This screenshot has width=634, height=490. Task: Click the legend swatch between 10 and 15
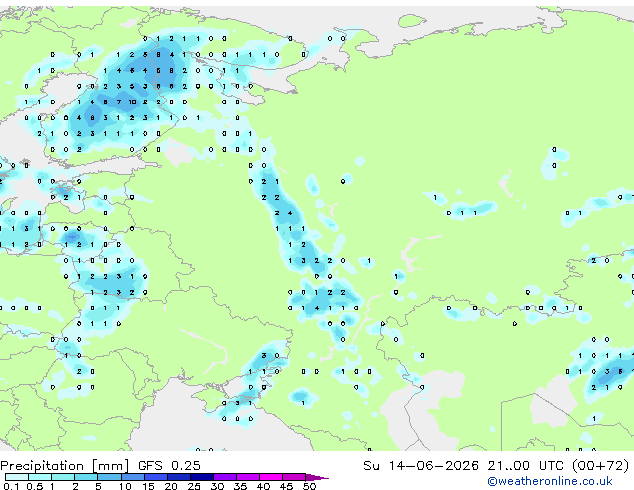click(132, 477)
